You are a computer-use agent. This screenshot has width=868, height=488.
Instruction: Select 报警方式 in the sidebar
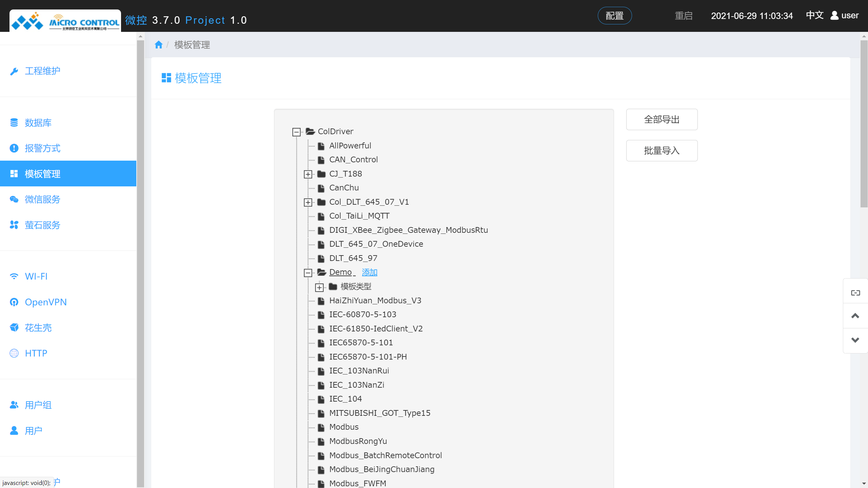(x=42, y=148)
